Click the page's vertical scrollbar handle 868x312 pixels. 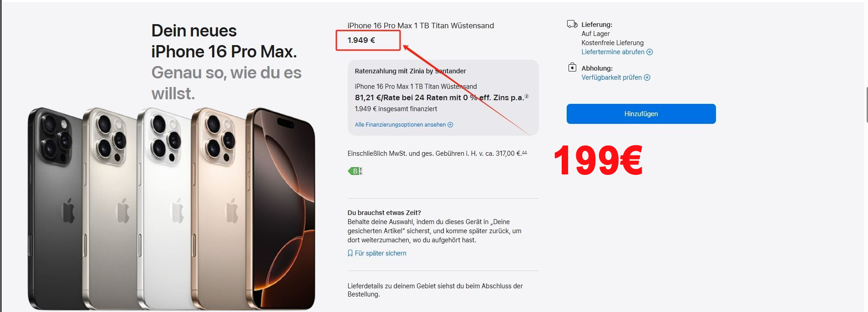pos(866,105)
